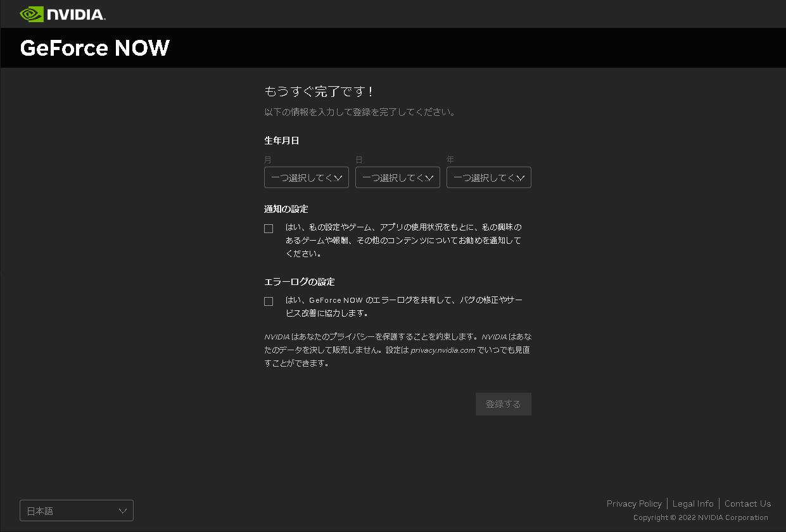The height and width of the screenshot is (532, 786).
Task: Open the Legal Info link
Action: pos(693,503)
